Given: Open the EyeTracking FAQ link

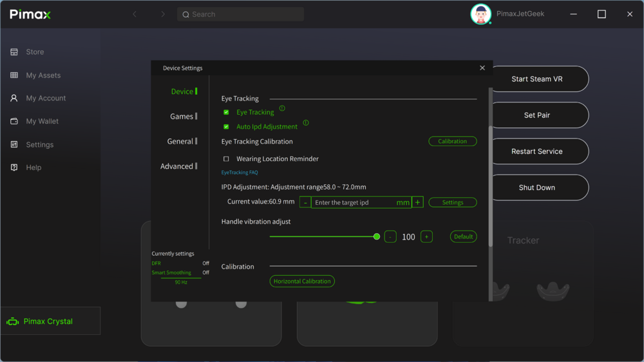Looking at the screenshot, I should click(240, 173).
